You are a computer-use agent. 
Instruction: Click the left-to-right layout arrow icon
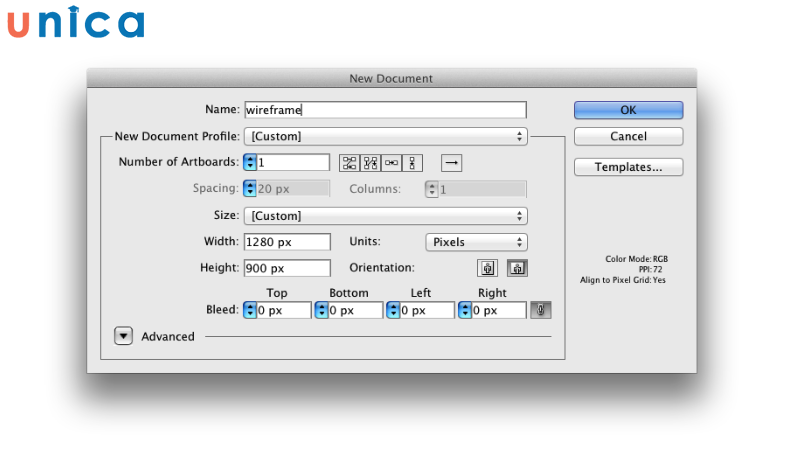click(452, 162)
